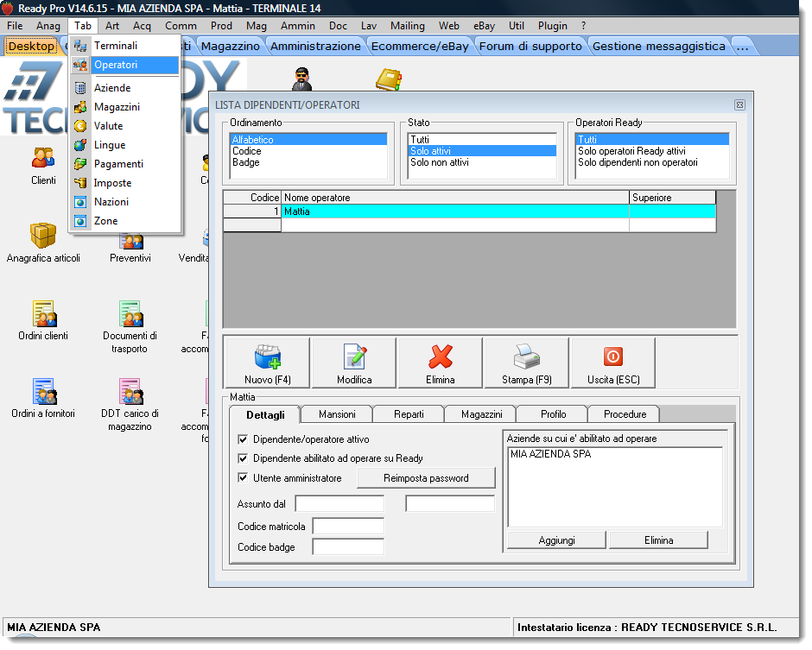Select Codice in Ordinamento list

pos(308,151)
